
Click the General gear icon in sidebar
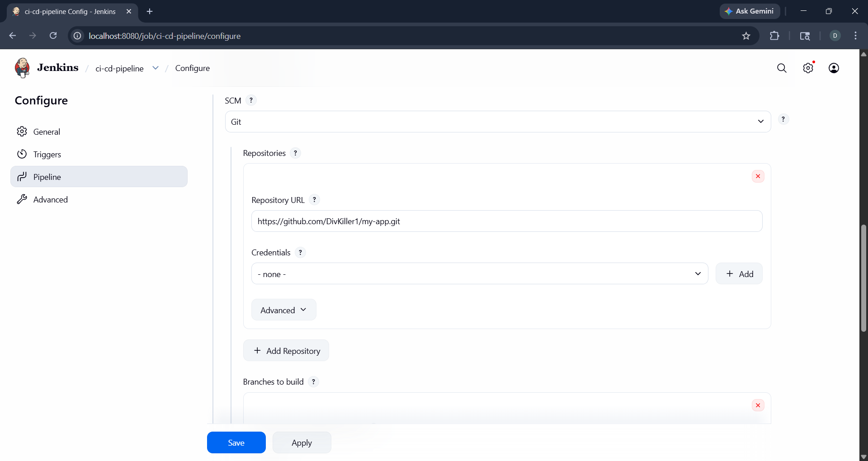pyautogui.click(x=22, y=132)
